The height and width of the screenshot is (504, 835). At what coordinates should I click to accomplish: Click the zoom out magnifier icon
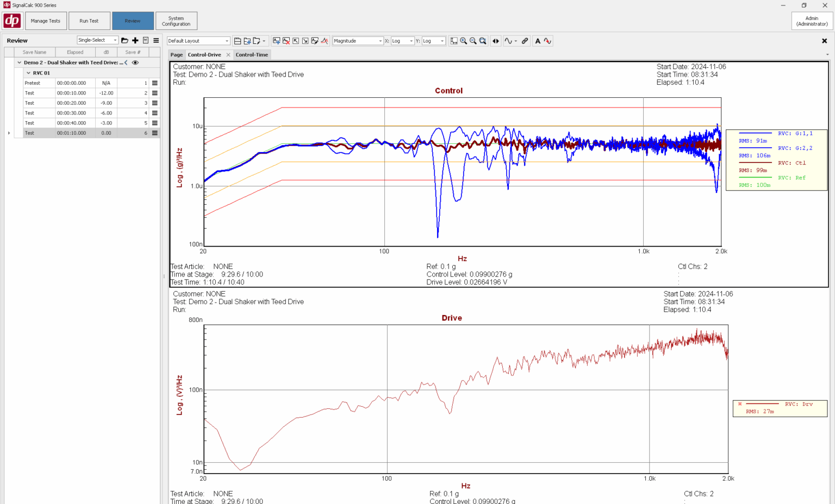473,41
